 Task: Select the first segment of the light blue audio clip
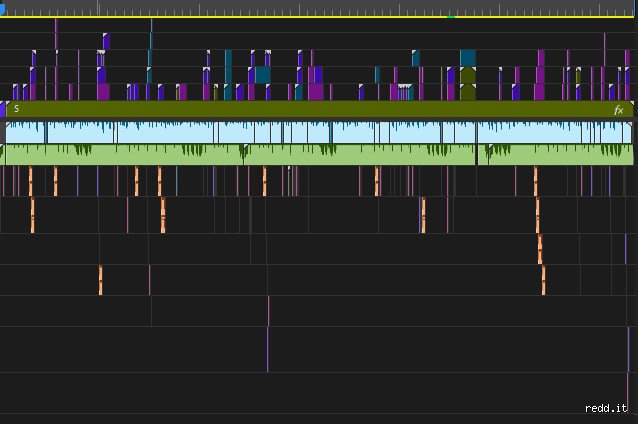(25, 132)
